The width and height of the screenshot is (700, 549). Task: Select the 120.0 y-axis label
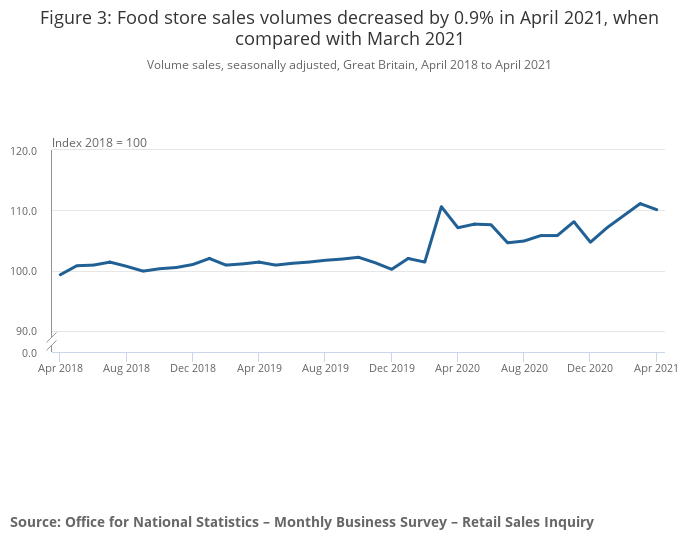[24, 151]
